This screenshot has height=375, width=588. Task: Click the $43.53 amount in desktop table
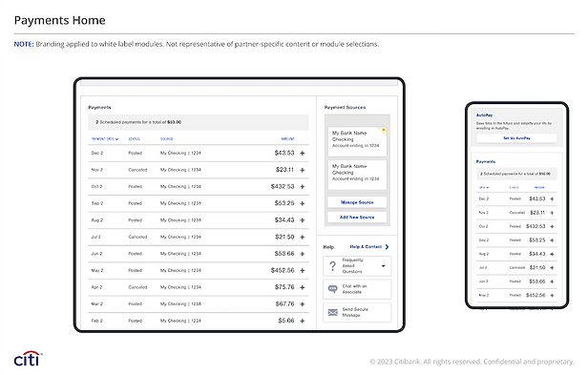pyautogui.click(x=284, y=153)
